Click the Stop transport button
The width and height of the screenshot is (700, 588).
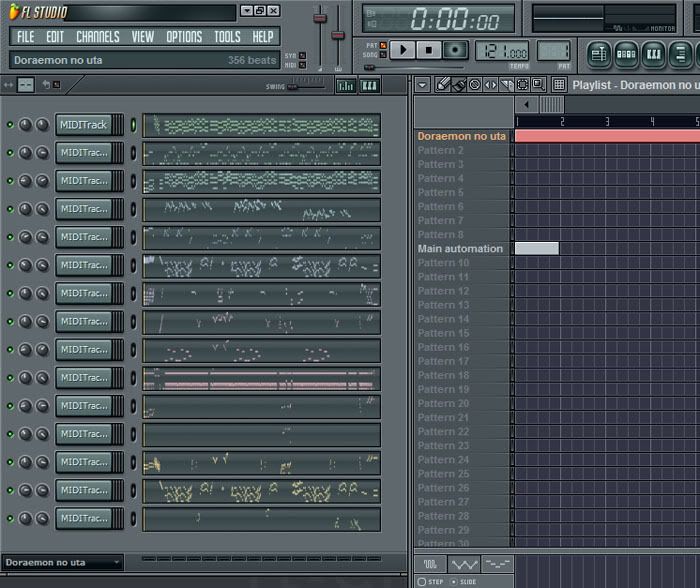pos(429,50)
